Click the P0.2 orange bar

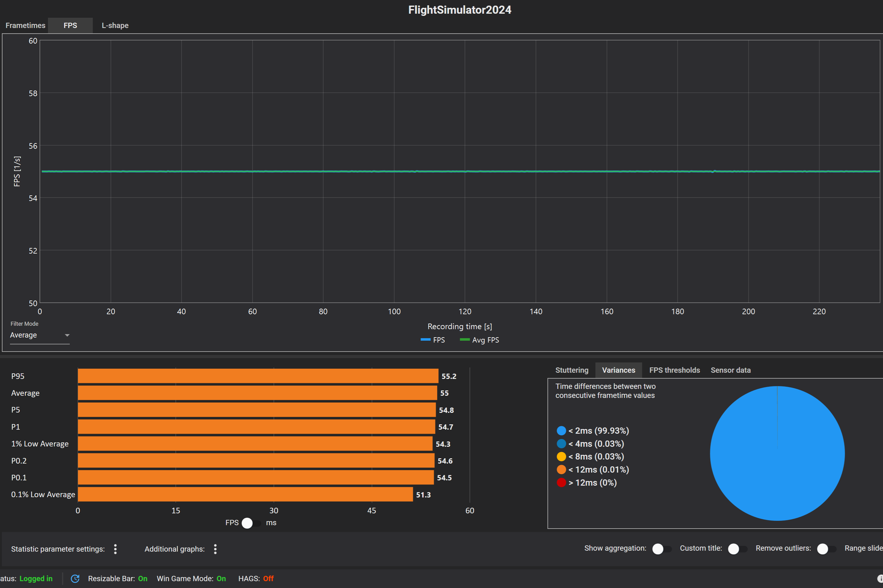256,460
